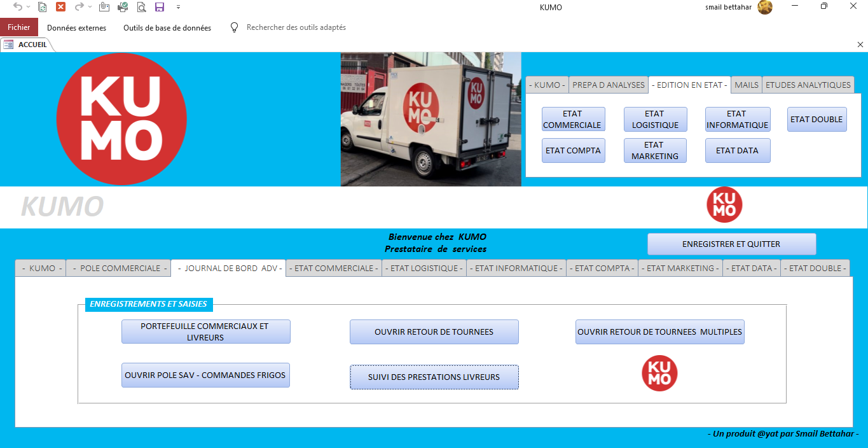Open the lower - ETAT MARKETING - tab

coord(680,268)
